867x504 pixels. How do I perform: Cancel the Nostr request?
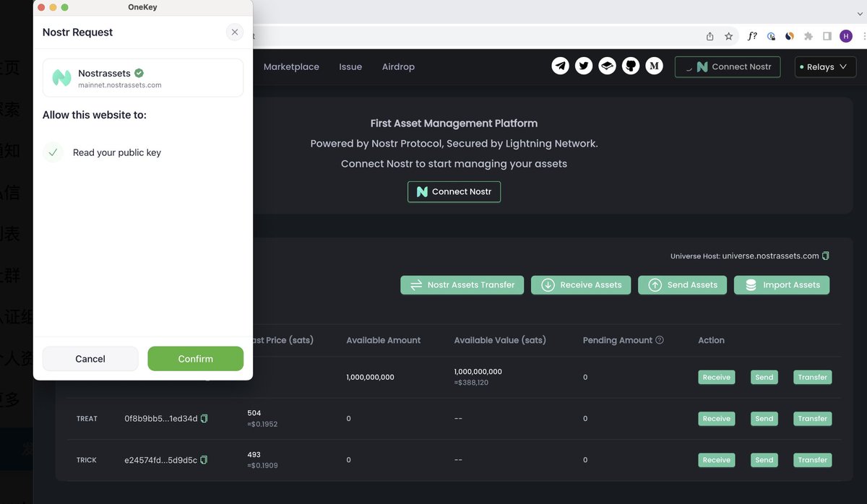pyautogui.click(x=90, y=359)
